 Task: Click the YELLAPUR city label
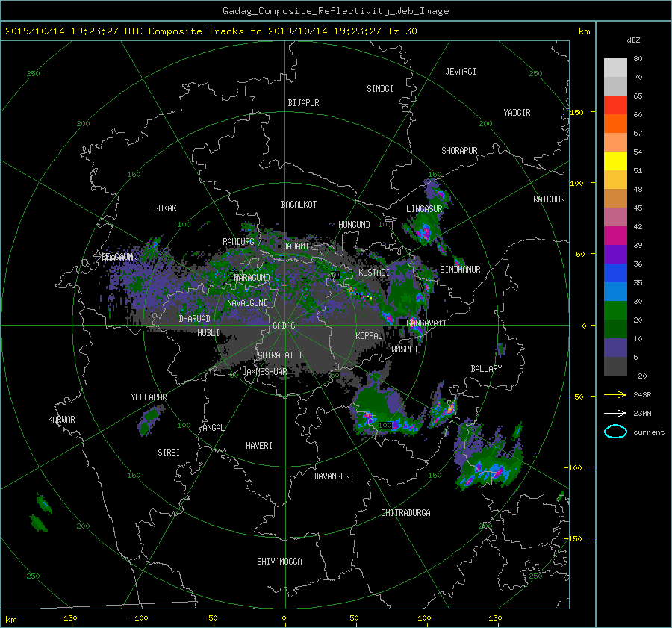149,397
